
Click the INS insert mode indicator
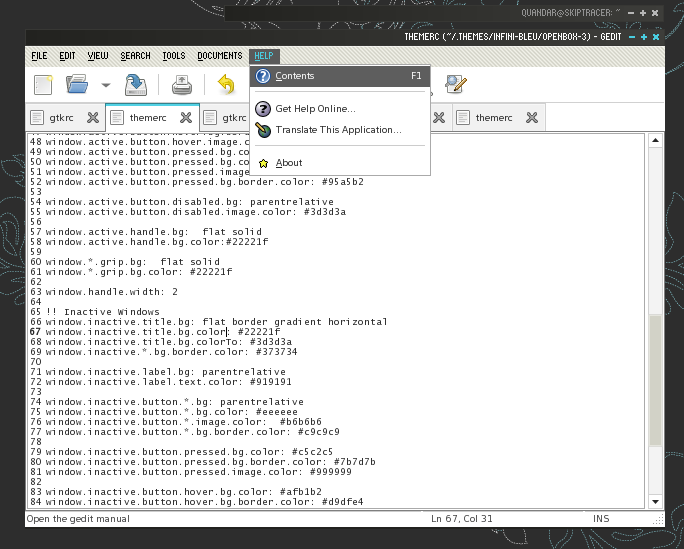[x=601, y=519]
